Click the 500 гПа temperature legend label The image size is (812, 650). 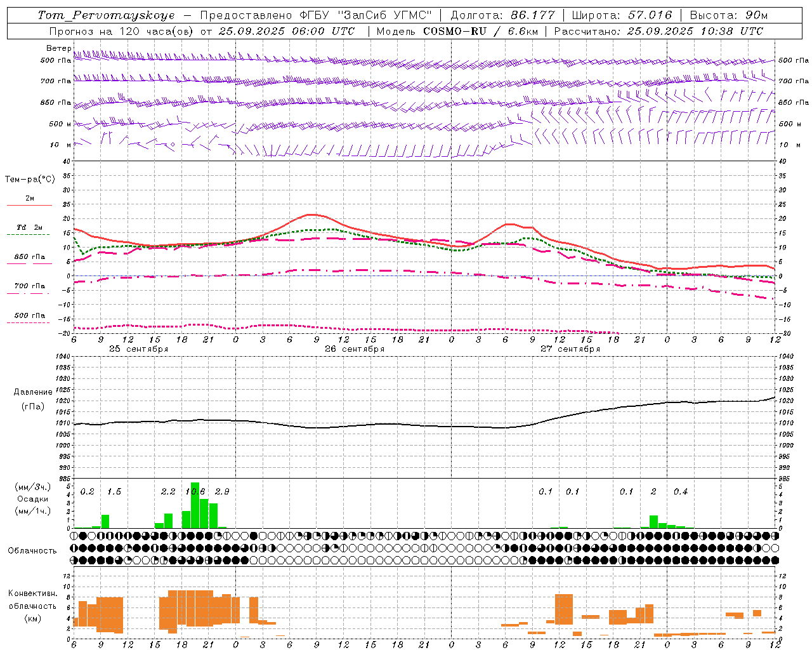click(x=30, y=315)
